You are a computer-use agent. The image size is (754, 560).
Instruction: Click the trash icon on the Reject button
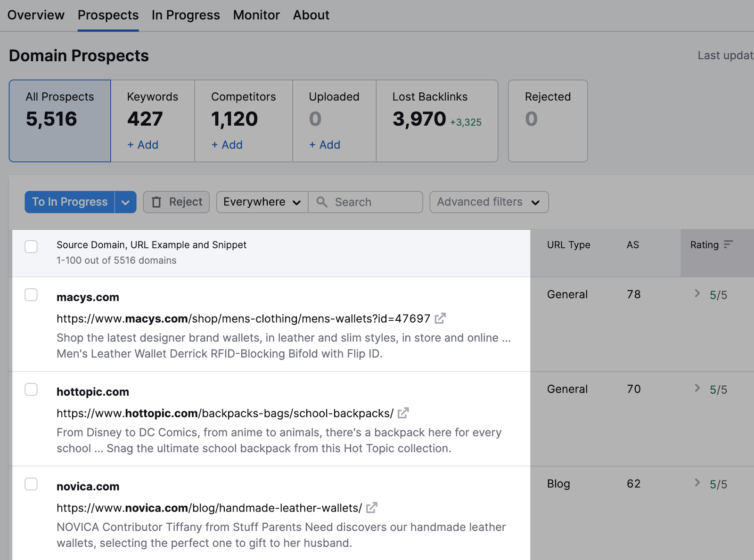tap(157, 202)
